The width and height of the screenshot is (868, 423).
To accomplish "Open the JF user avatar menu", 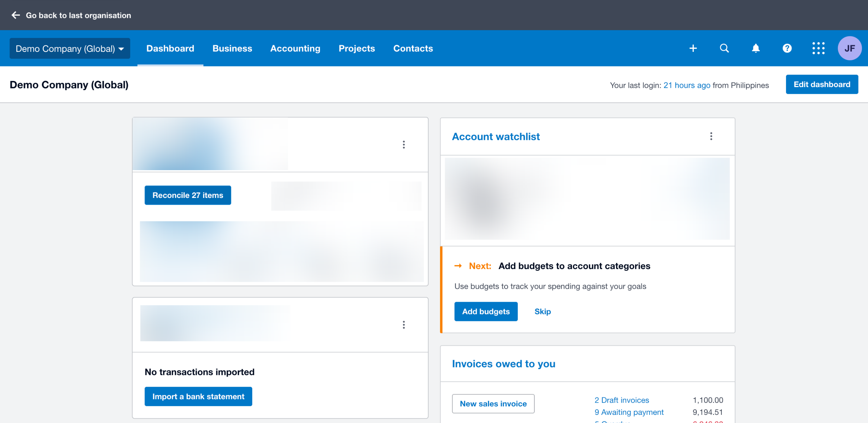I will pyautogui.click(x=850, y=48).
